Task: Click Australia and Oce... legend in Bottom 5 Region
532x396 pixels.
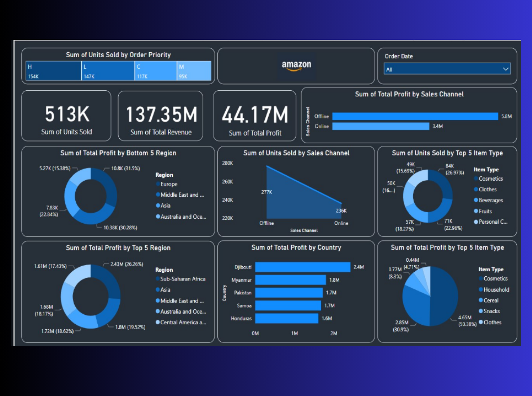Action: pos(181,217)
